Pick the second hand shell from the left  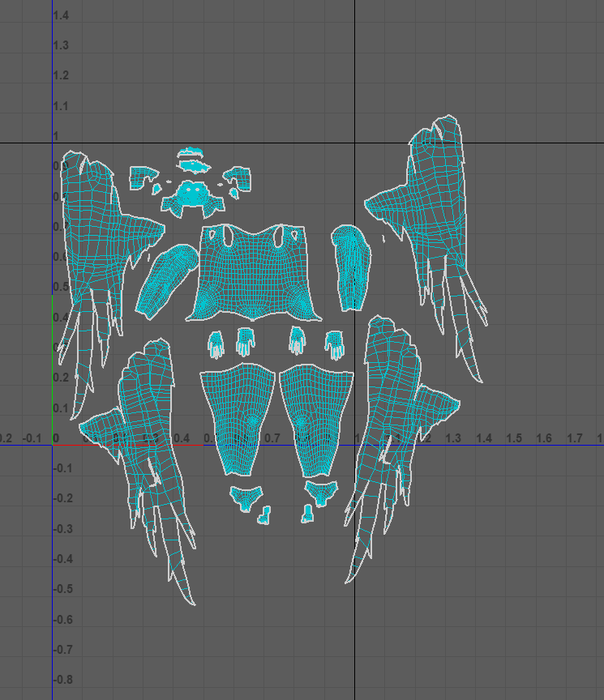tap(245, 340)
